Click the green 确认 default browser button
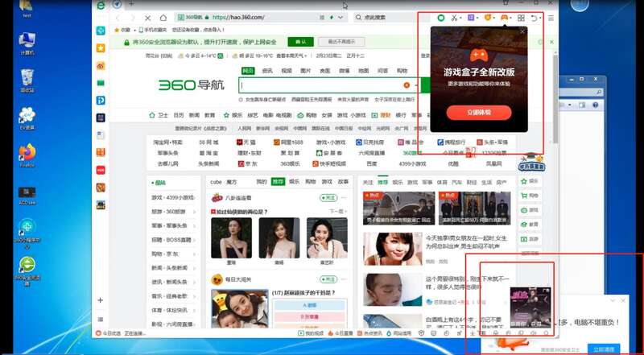Viewport: 644px width, 355px height. pyautogui.click(x=300, y=42)
